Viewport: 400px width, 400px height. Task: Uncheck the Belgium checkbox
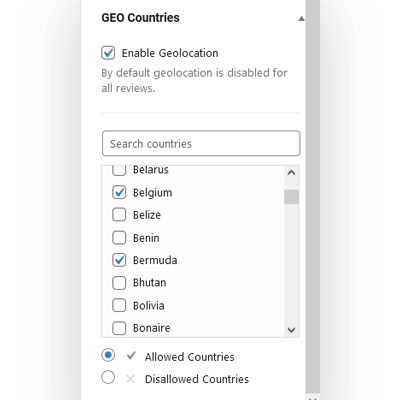click(x=119, y=192)
